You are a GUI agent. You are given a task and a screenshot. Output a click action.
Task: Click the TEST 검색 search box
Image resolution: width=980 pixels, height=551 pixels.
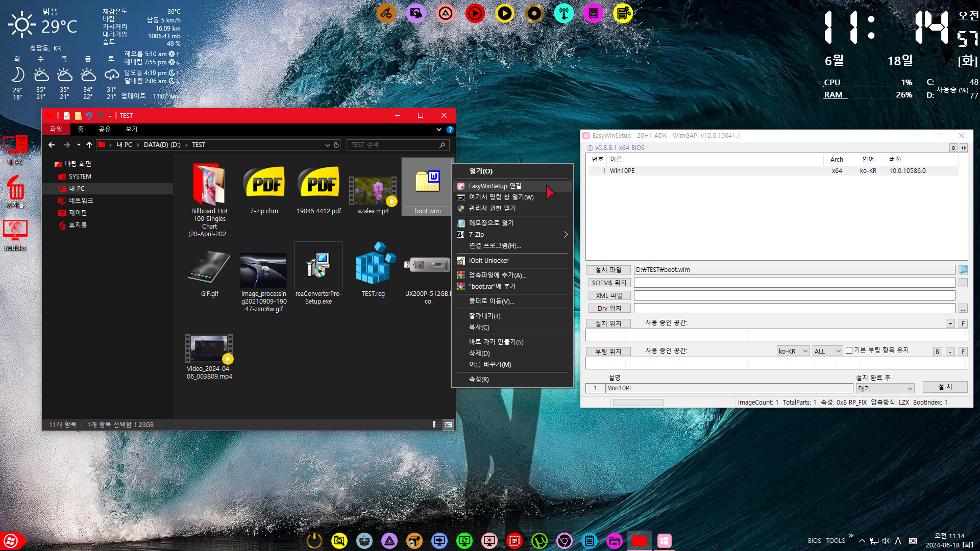coord(398,145)
